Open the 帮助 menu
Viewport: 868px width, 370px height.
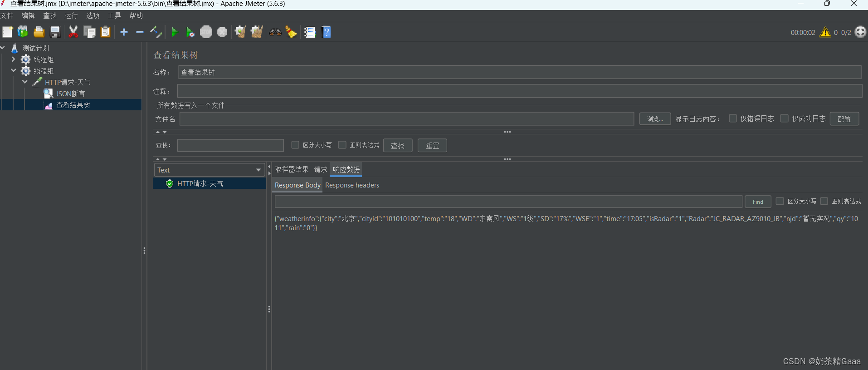[x=136, y=15]
